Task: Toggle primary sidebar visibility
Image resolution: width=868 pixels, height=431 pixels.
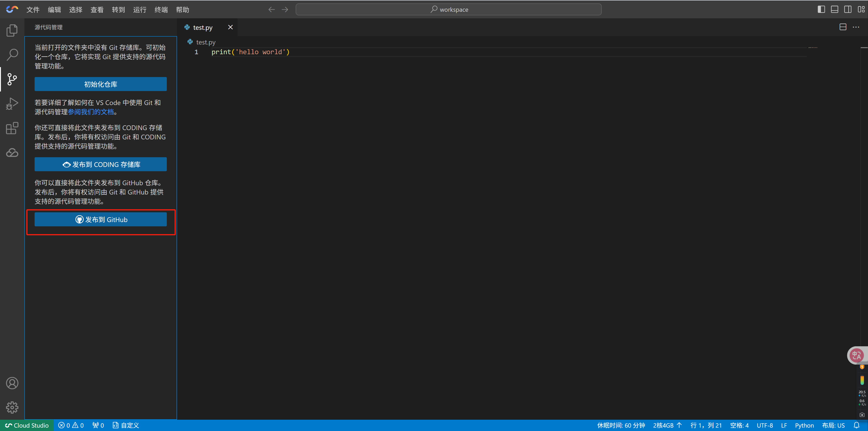Action: pos(821,9)
